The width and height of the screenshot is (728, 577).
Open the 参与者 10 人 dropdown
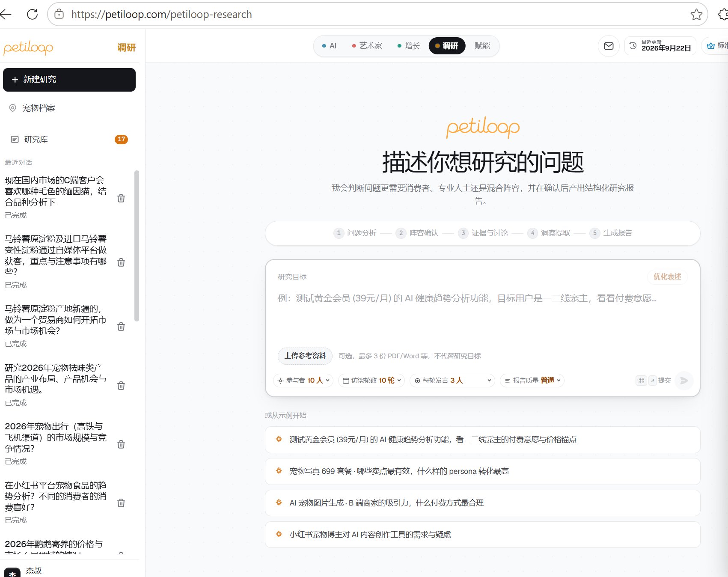tap(303, 381)
